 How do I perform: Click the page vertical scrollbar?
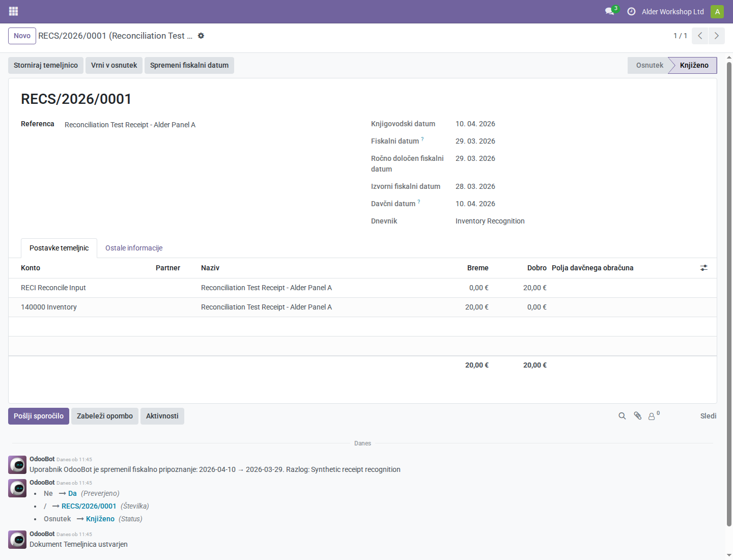[729, 294]
